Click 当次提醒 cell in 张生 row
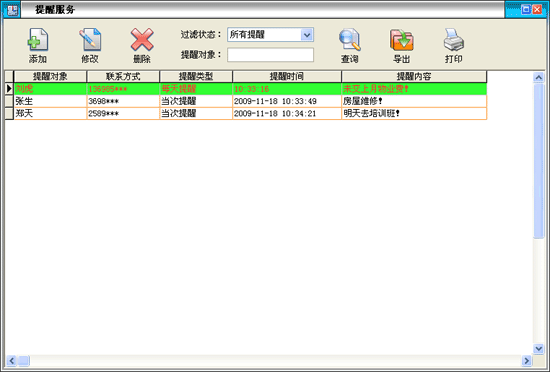 (196, 101)
